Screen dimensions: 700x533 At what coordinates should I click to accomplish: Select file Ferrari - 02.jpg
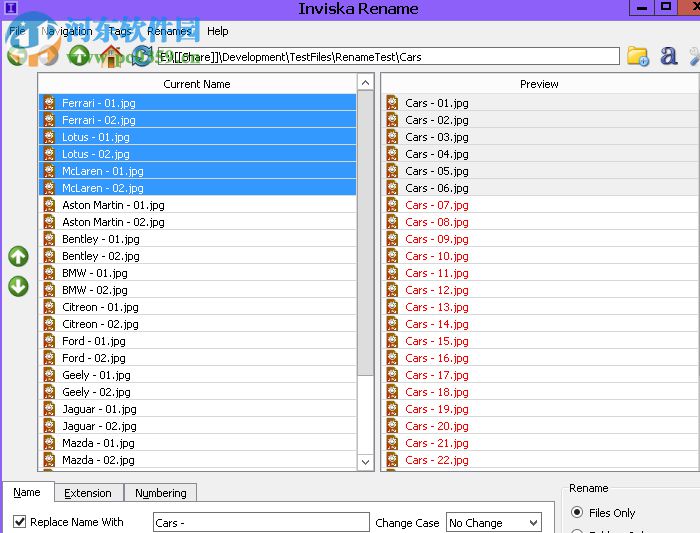click(x=197, y=120)
